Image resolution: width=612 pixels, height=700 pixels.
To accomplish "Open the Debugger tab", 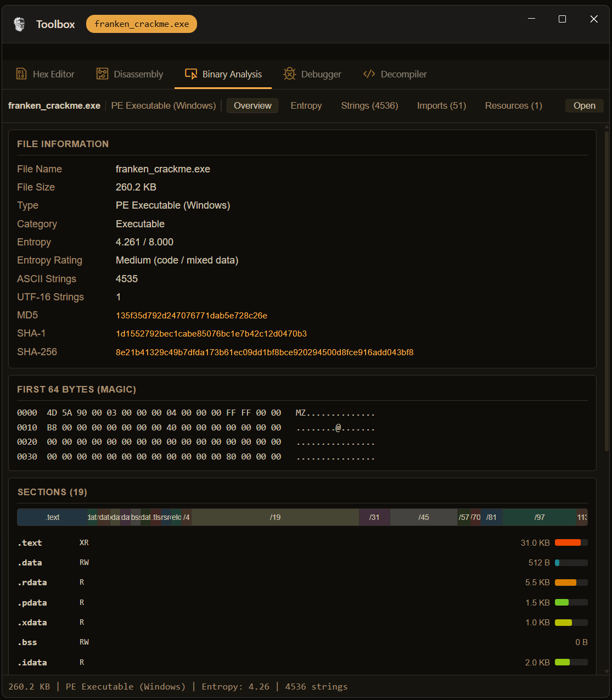I will coord(312,74).
